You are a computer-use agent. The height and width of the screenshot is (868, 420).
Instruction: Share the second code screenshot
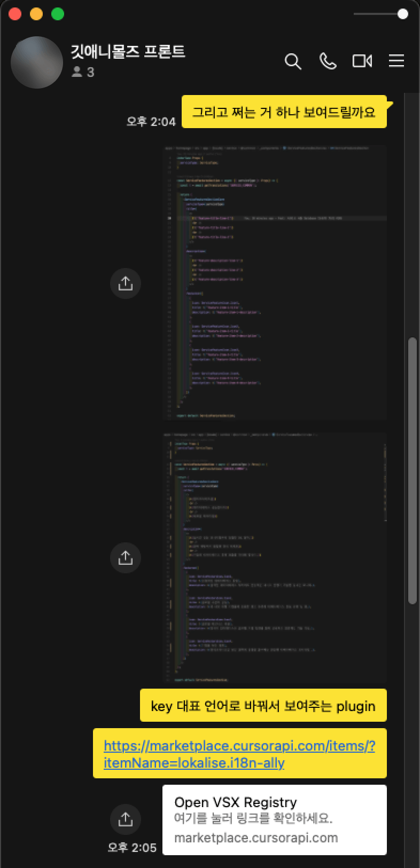tap(125, 558)
